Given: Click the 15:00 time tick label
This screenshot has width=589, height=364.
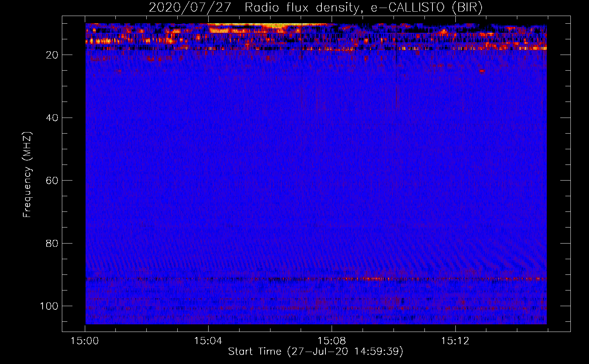Looking at the screenshot, I should 85,341.
